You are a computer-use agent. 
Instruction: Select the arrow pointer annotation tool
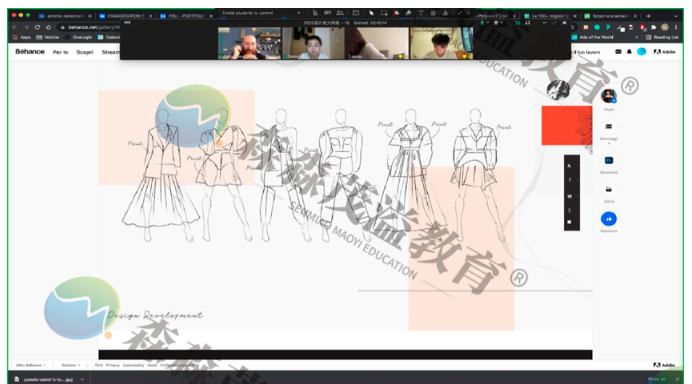click(371, 13)
